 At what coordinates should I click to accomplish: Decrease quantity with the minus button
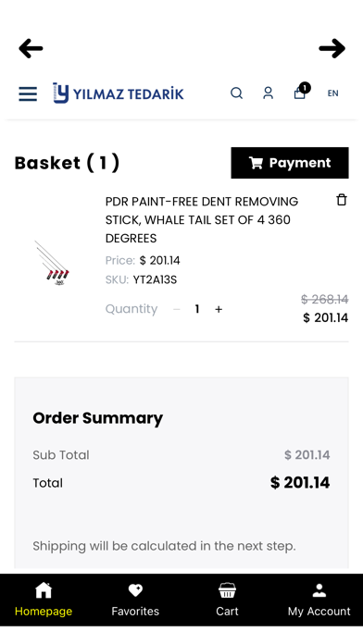[x=177, y=309]
